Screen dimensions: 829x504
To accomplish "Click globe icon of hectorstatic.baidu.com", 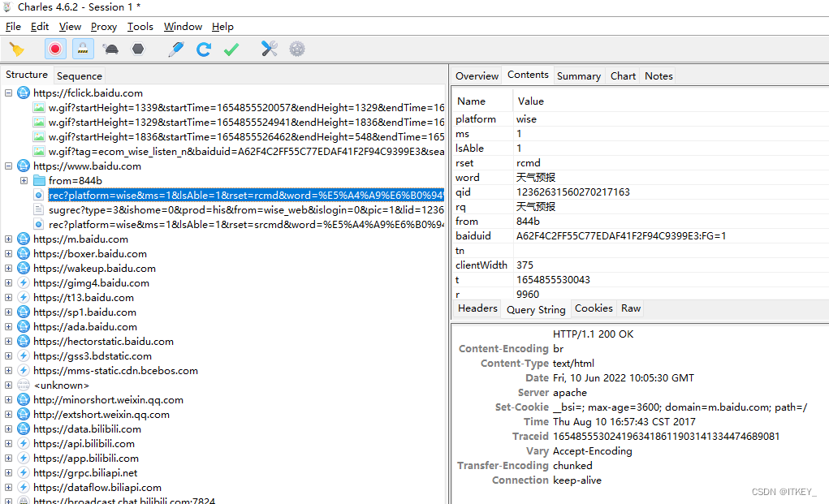I will pyautogui.click(x=24, y=342).
